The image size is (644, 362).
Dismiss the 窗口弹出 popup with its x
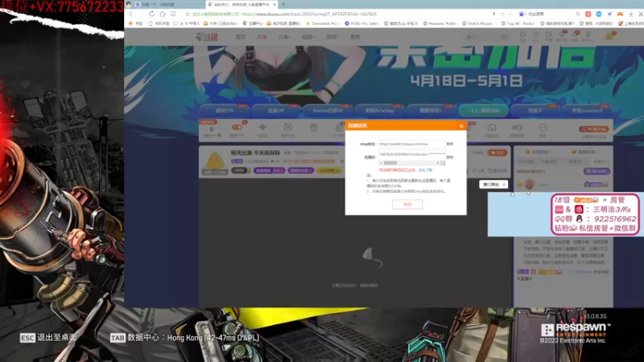point(504,185)
